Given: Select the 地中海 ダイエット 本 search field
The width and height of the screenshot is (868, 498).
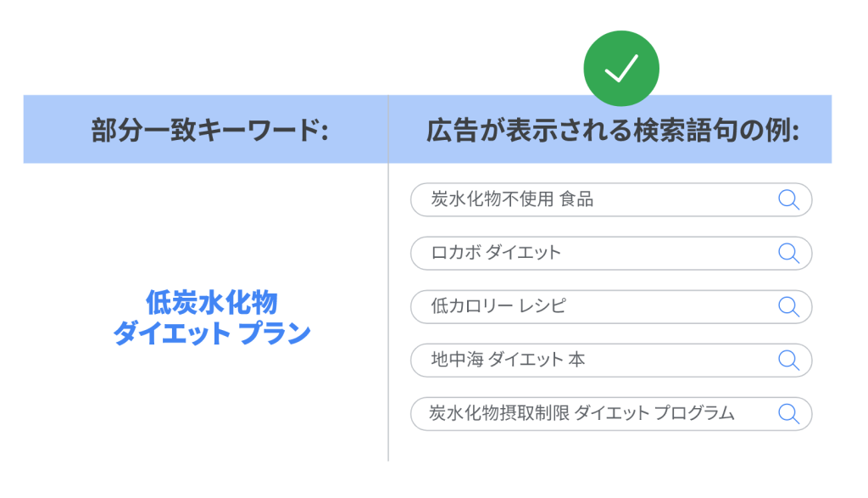Looking at the screenshot, I should click(611, 360).
